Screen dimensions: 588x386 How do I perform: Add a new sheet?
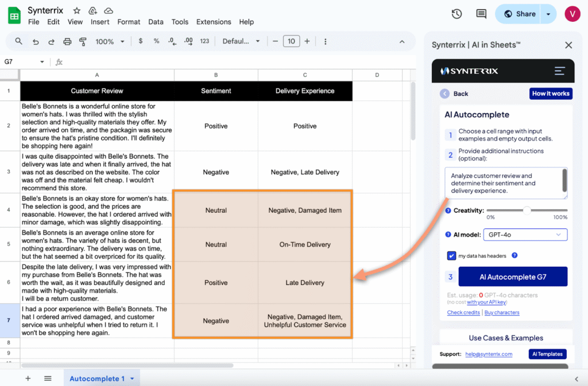(x=28, y=379)
